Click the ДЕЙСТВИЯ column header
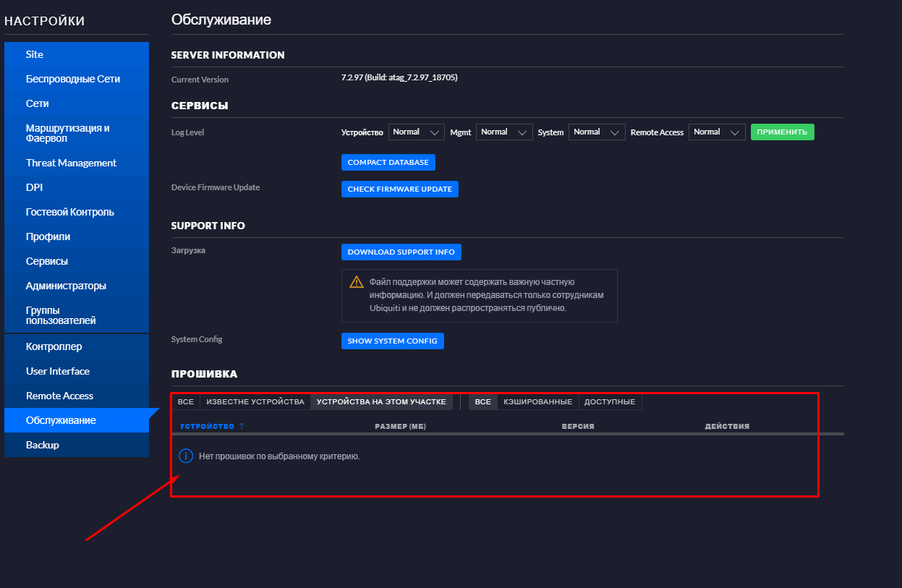The width and height of the screenshot is (902, 588). pos(727,426)
